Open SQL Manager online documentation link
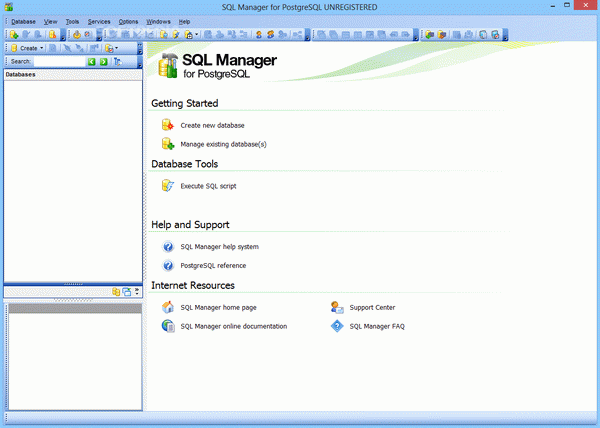The image size is (600, 428). point(233,326)
